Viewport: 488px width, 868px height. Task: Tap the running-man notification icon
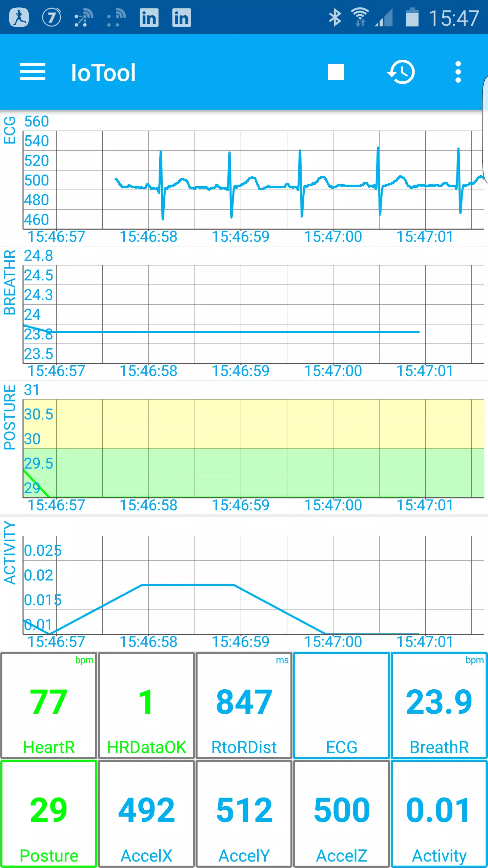(19, 17)
